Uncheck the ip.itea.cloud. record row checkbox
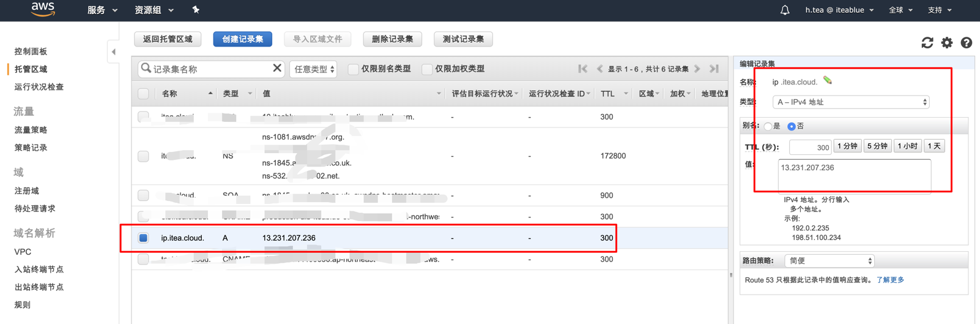Screen dimensions: 980x324 (143, 238)
